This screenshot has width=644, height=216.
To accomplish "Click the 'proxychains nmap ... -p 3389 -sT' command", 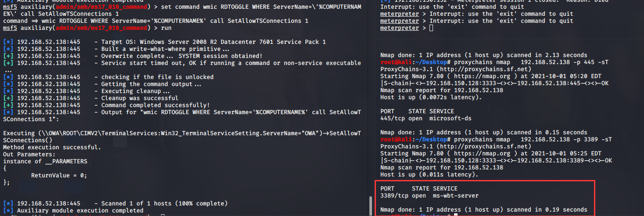I will (496, 140).
